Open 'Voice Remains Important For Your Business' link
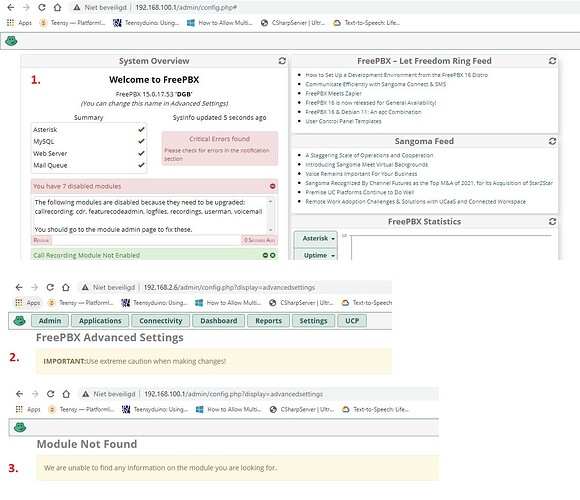This screenshot has width=580, height=500. [x=361, y=173]
